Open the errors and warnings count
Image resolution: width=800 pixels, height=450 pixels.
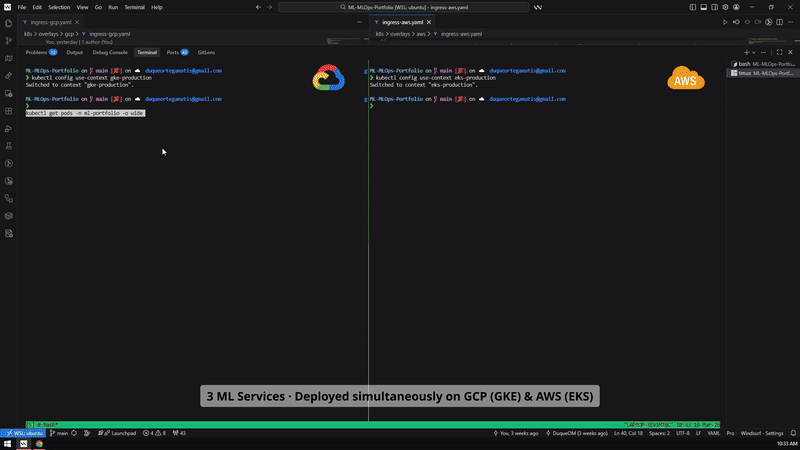click(154, 433)
